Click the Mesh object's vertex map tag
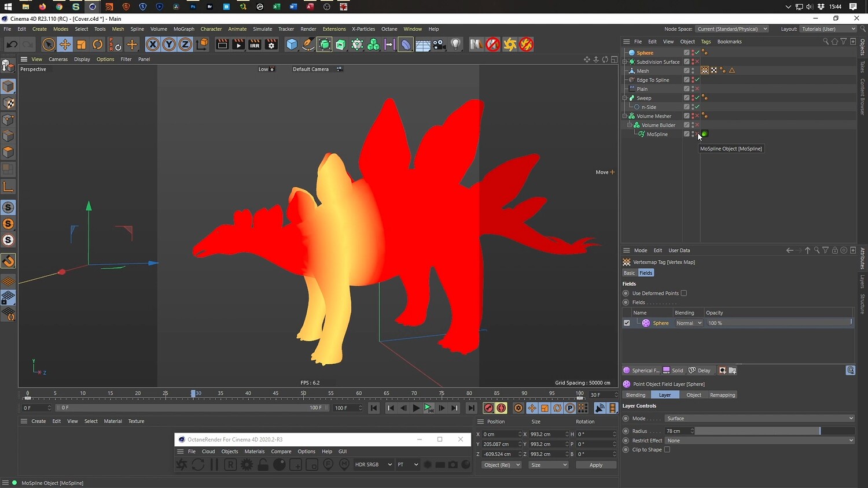This screenshot has height=488, width=868. (x=705, y=71)
